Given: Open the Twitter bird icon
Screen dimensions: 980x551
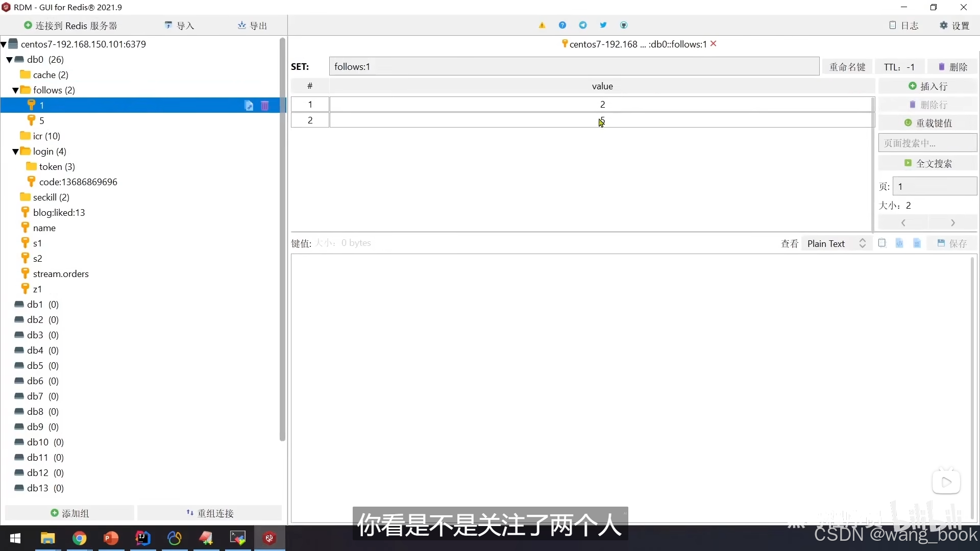Looking at the screenshot, I should click(x=603, y=25).
